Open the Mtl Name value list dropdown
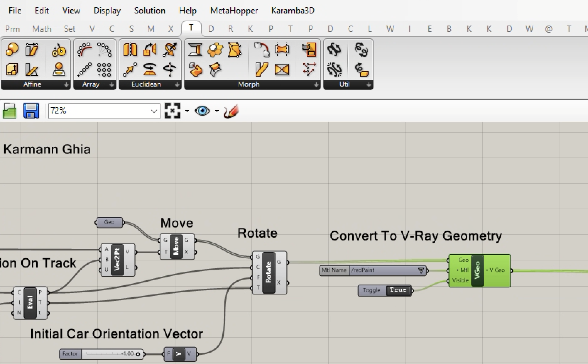 click(x=421, y=270)
